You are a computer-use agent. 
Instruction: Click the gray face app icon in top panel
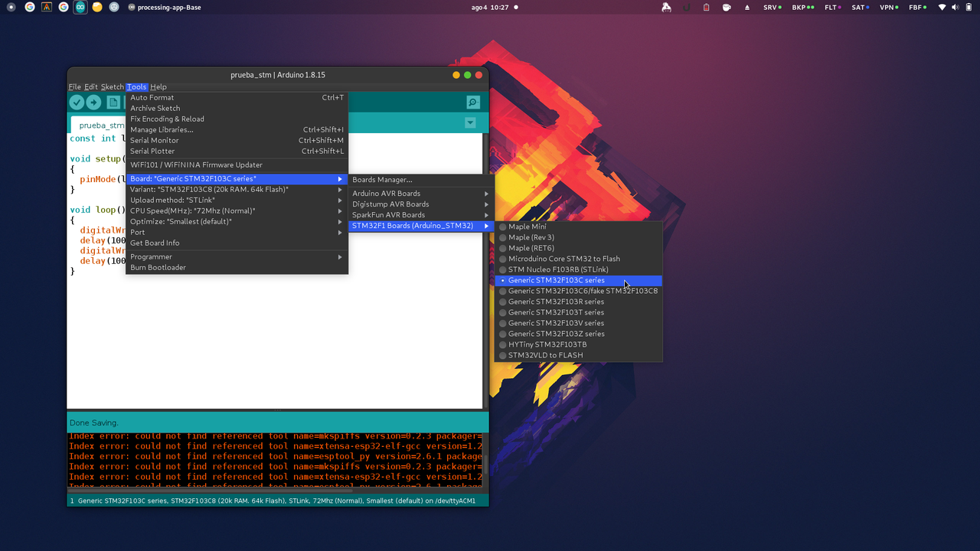[114, 7]
